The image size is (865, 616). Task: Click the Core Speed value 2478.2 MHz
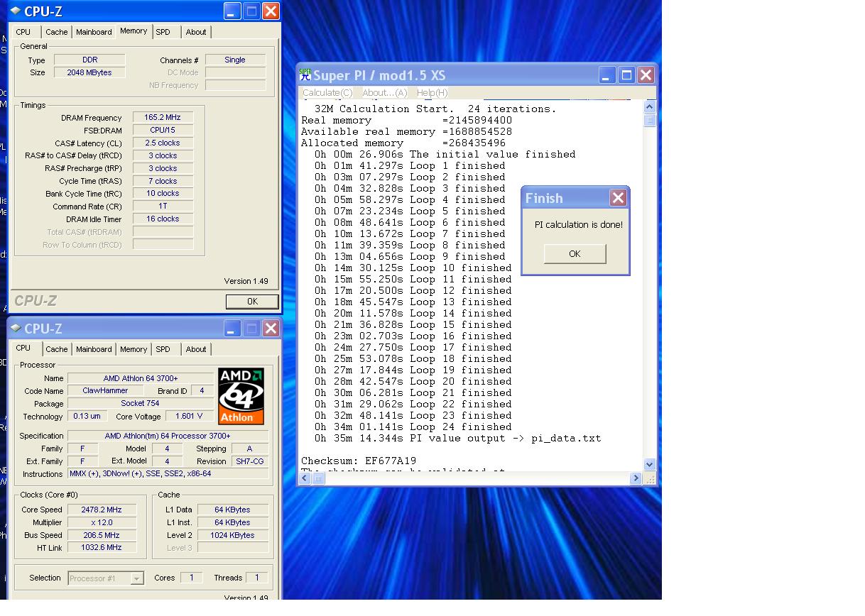click(x=102, y=510)
